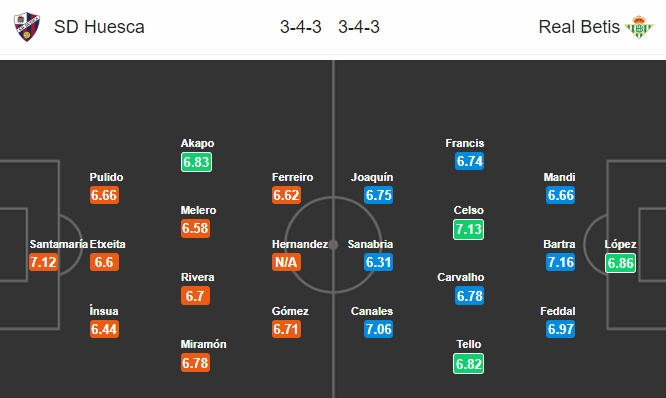This screenshot has width=666, height=398.
Task: Open Miramón's 6.78 rating badge
Action: 195,363
